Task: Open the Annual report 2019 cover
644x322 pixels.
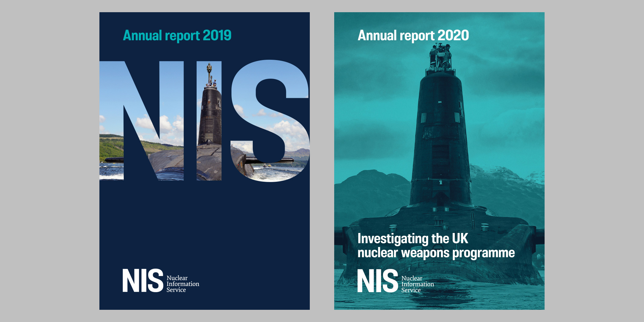Action: pos(205,161)
